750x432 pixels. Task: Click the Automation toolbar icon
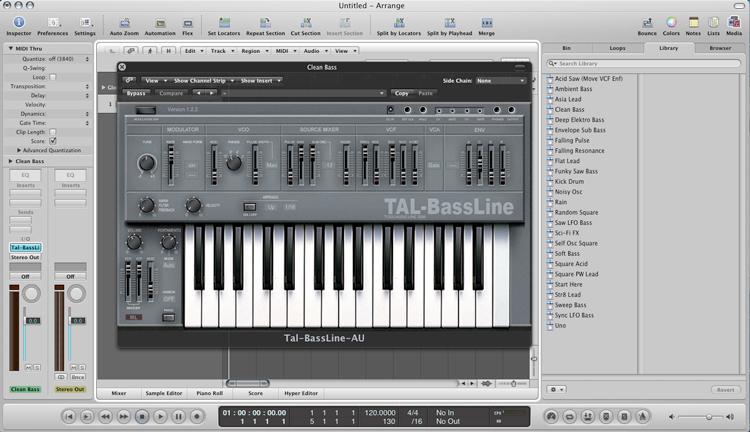(x=160, y=23)
